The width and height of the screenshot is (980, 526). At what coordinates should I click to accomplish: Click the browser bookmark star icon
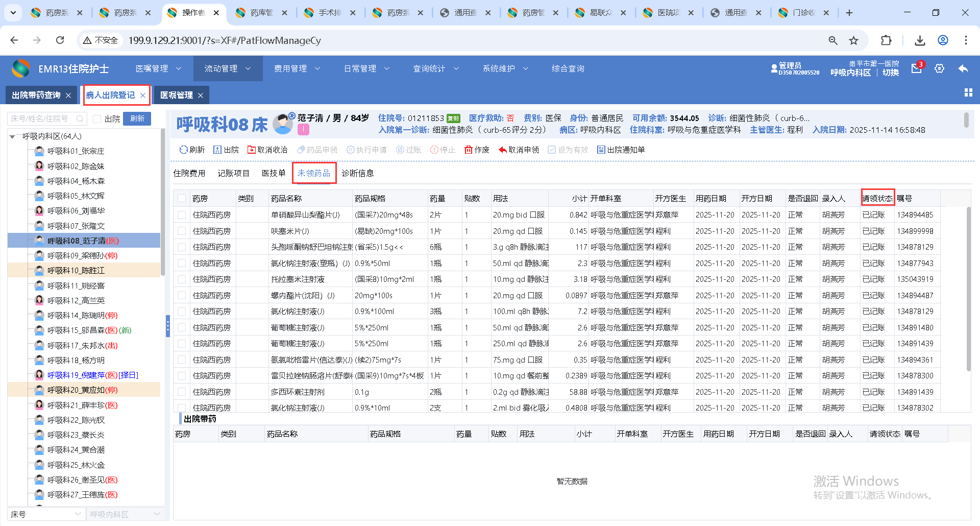pyautogui.click(x=854, y=40)
